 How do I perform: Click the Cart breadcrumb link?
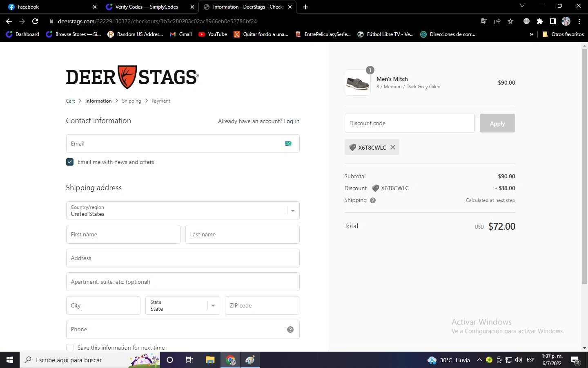click(x=70, y=101)
